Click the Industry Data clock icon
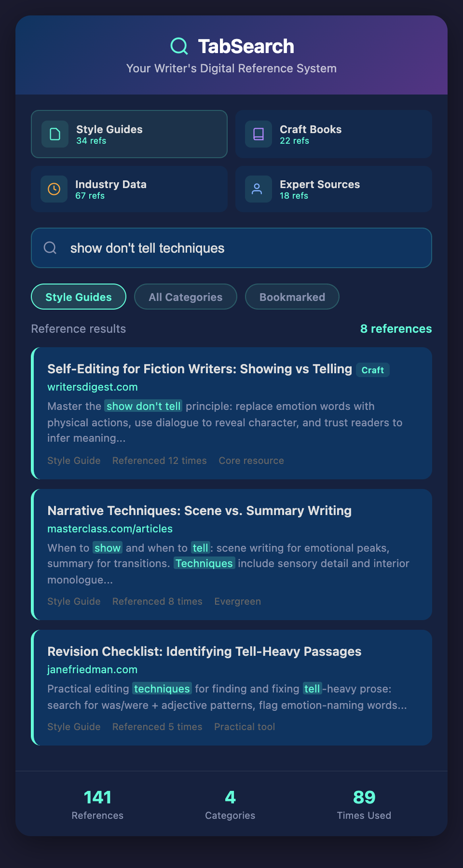Image resolution: width=463 pixels, height=868 pixels. click(x=54, y=189)
